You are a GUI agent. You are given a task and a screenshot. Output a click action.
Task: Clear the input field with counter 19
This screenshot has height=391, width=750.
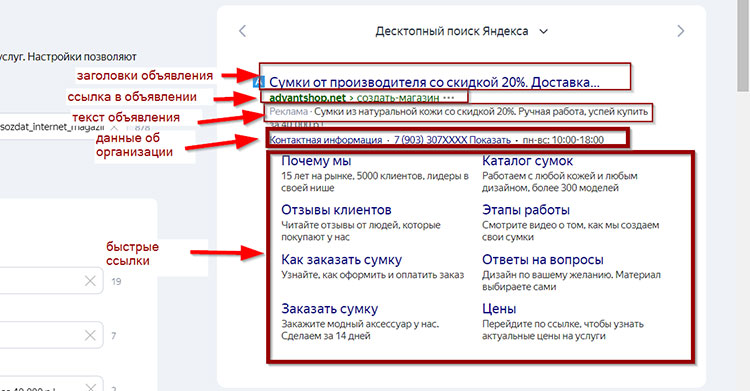click(90, 281)
